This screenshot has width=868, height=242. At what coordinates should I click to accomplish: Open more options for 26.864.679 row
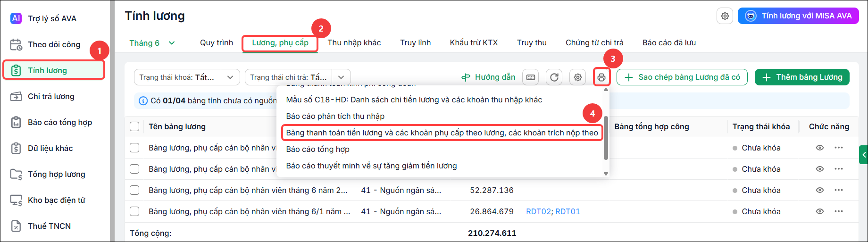point(838,211)
